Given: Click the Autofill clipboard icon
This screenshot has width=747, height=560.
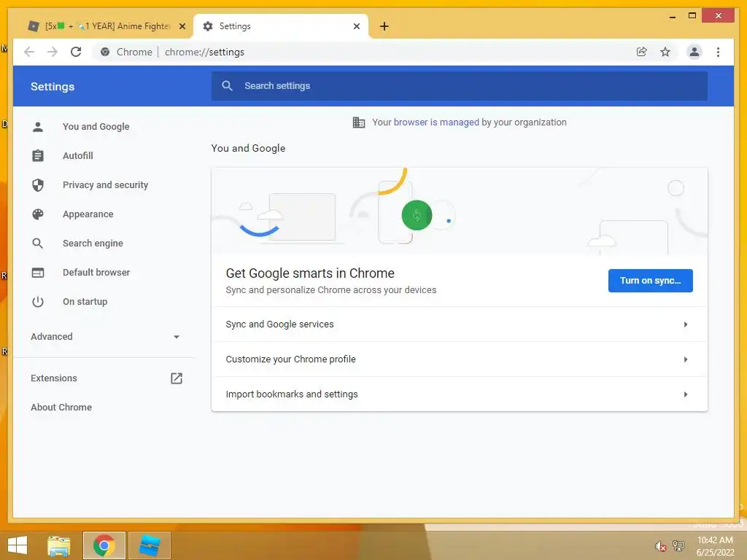Looking at the screenshot, I should (38, 156).
